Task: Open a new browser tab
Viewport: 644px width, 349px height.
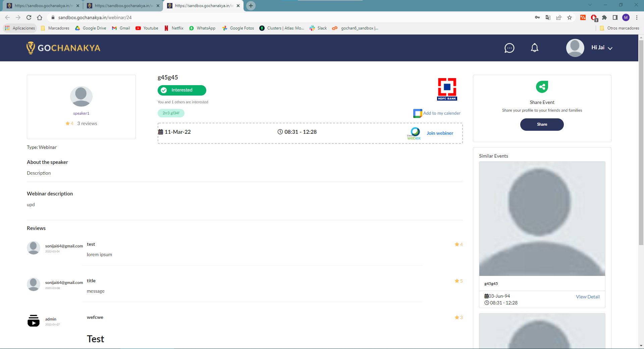Action: [x=251, y=6]
